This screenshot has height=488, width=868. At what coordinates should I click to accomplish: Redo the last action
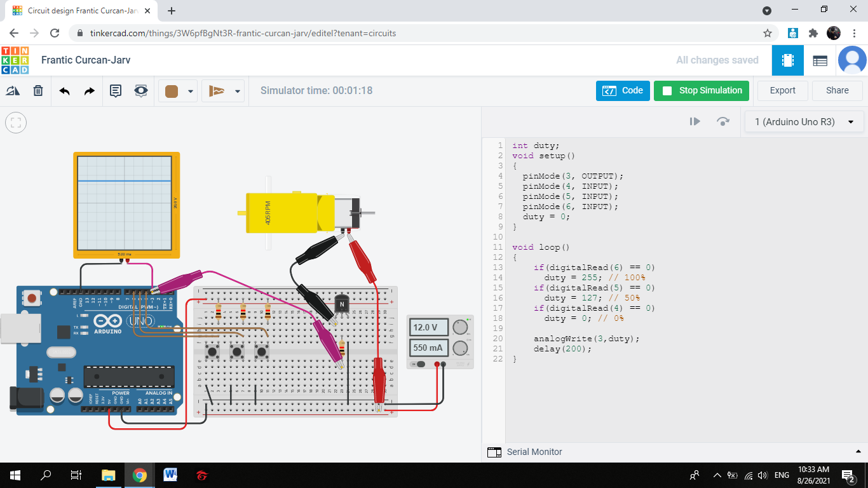[90, 91]
